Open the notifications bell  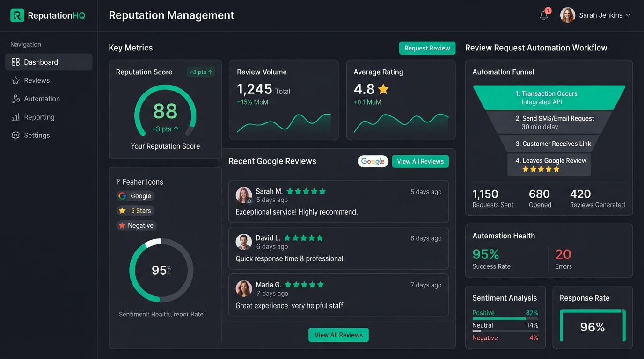point(544,15)
